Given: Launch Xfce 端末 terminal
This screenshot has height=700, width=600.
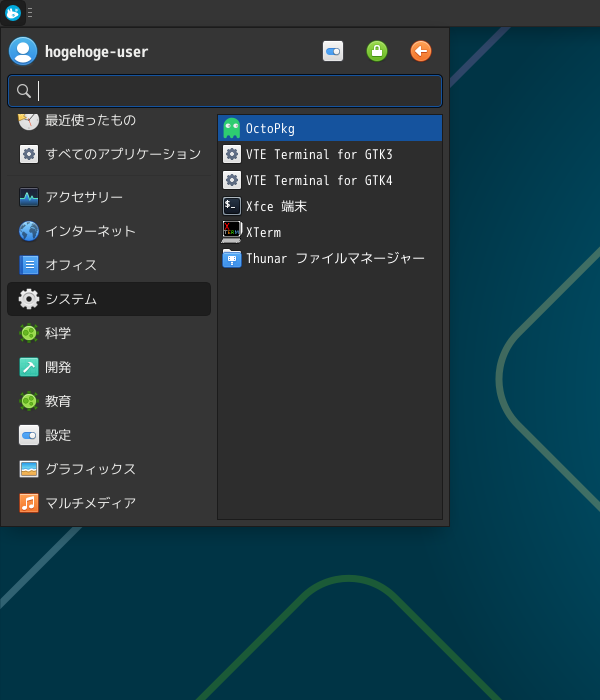Looking at the screenshot, I should coord(276,206).
